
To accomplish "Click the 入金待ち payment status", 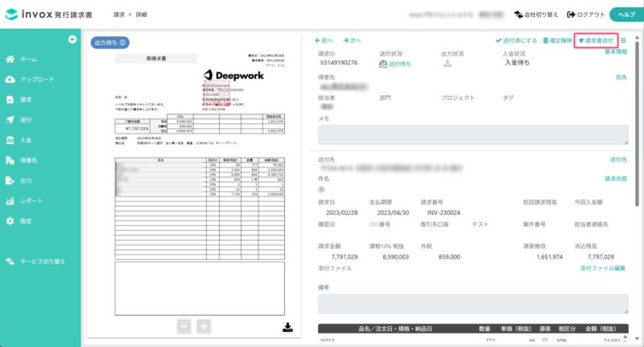I will tap(517, 63).
